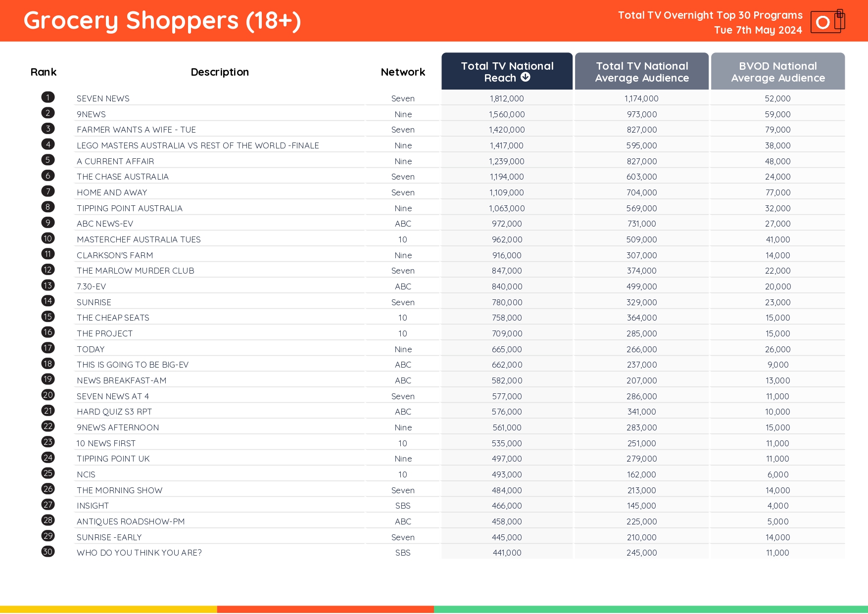Select the BVOD National Average Audience header

(777, 72)
